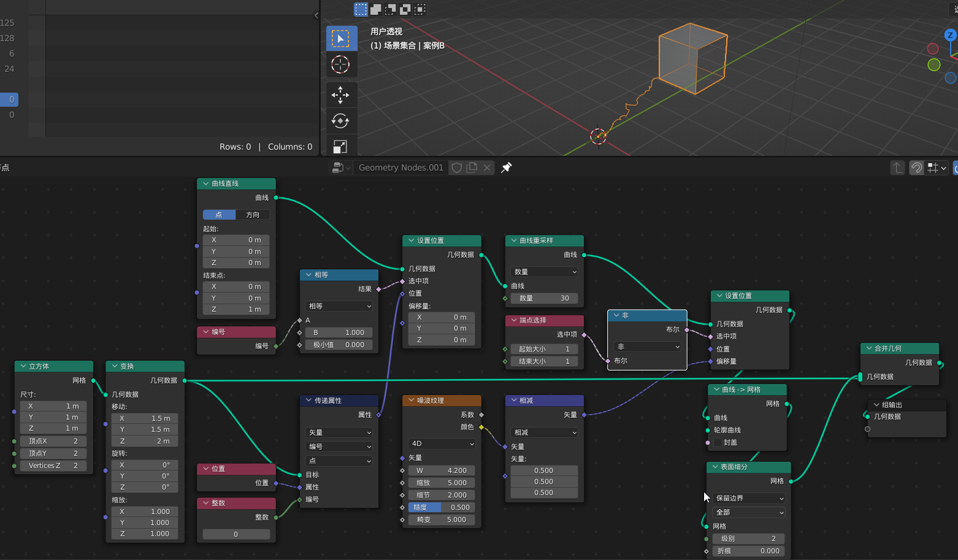
Task: Unlink the Geometry Nodes.001 node group
Action: point(487,167)
